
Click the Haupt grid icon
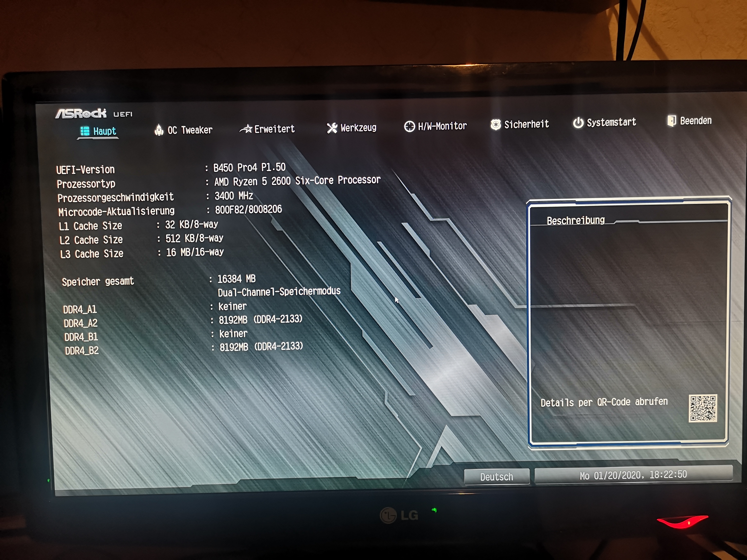pos(85,131)
